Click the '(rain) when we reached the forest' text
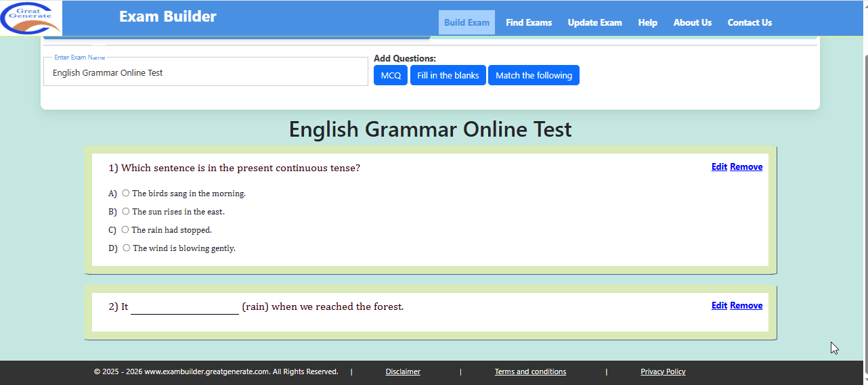This screenshot has width=868, height=385. point(323,307)
